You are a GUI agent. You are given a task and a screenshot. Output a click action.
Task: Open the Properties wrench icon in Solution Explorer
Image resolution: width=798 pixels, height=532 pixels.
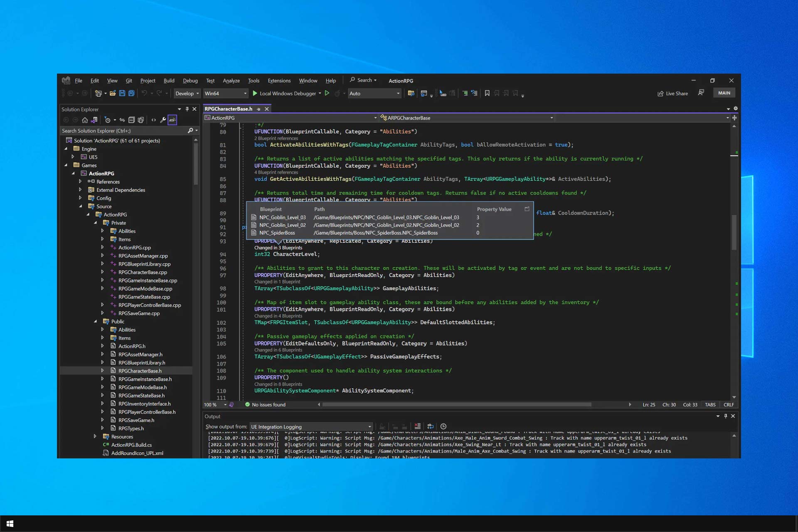pos(163,120)
